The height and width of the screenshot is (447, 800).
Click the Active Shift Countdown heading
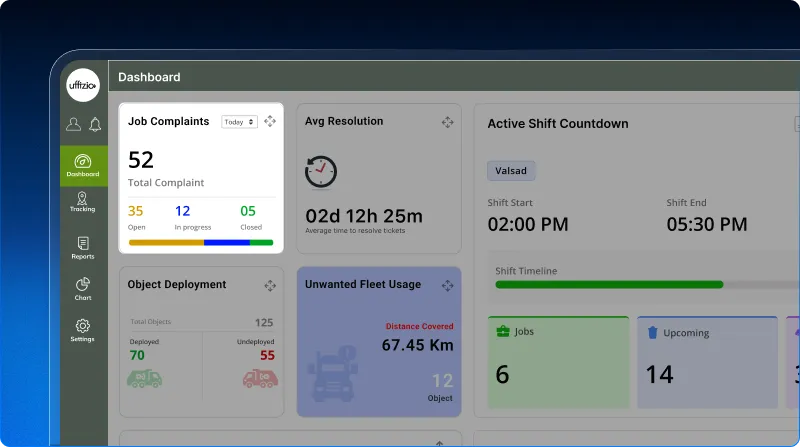click(558, 123)
